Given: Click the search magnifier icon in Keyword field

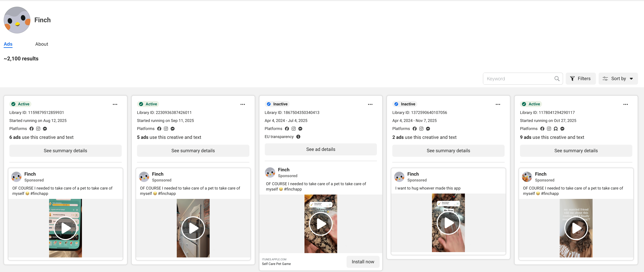Looking at the screenshot, I should pyautogui.click(x=557, y=79).
